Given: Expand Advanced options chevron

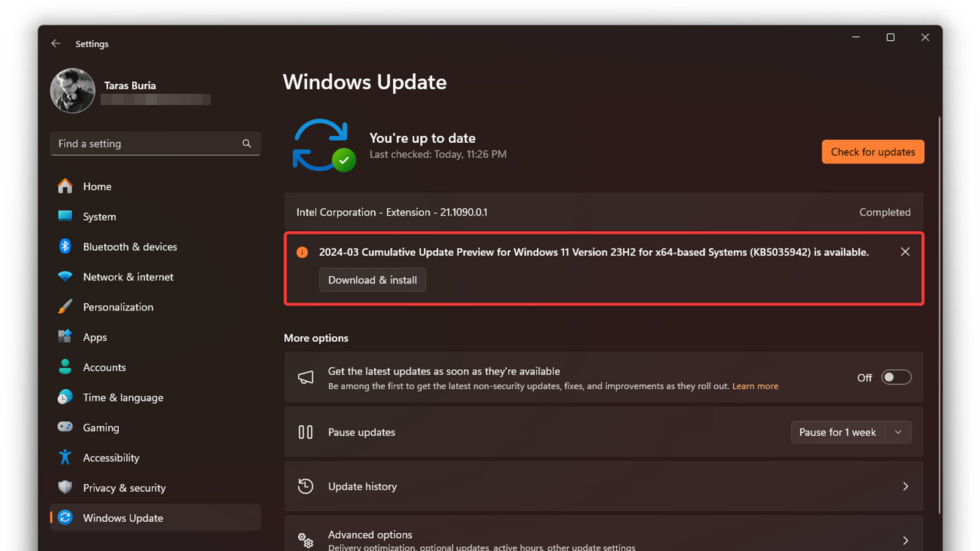Looking at the screenshot, I should (x=905, y=540).
